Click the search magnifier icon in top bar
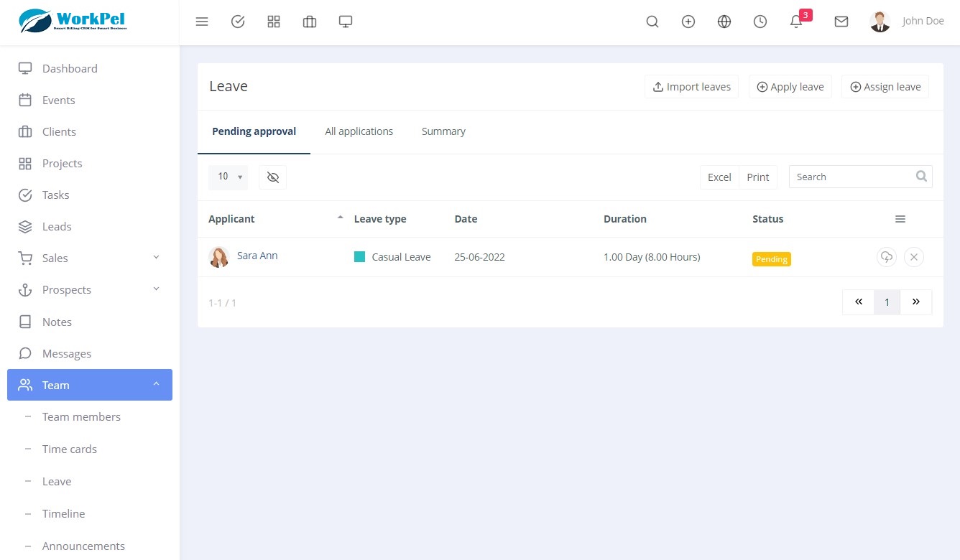960x560 pixels. pos(652,22)
